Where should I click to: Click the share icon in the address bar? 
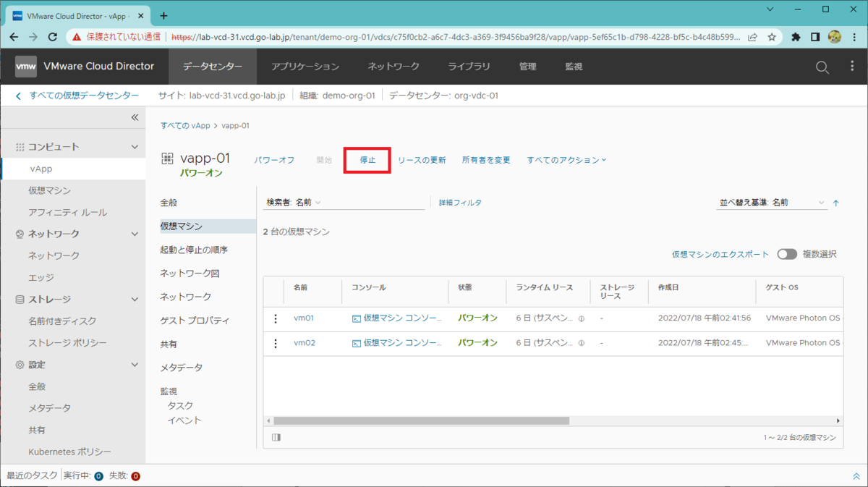point(753,37)
